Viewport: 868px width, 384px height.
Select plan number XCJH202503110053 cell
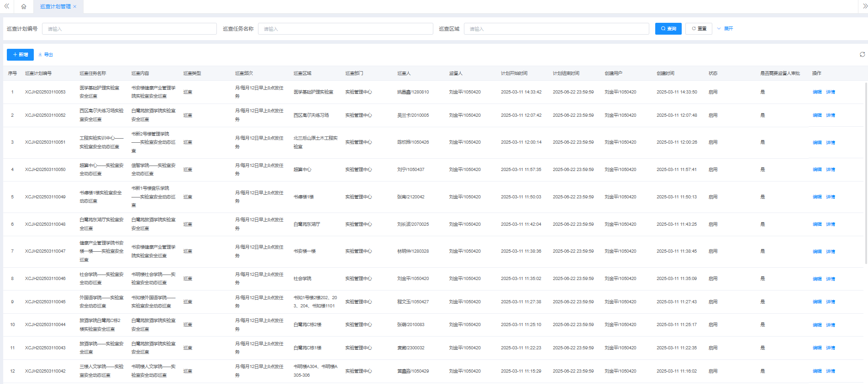click(45, 92)
